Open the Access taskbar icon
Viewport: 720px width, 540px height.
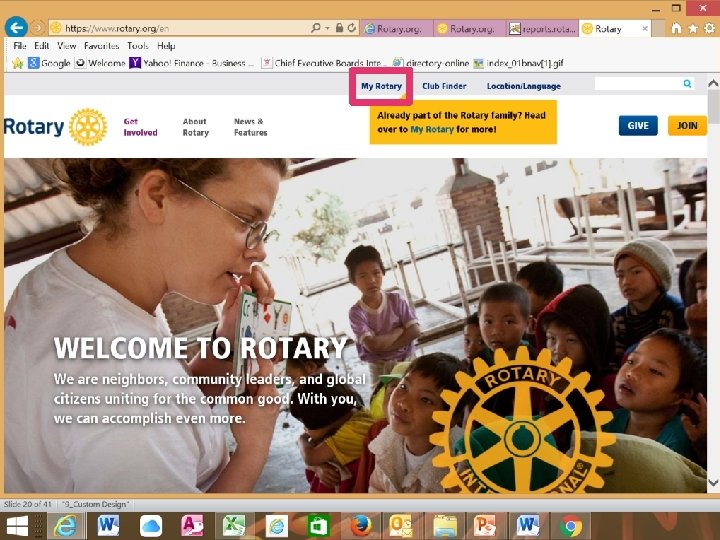192,526
